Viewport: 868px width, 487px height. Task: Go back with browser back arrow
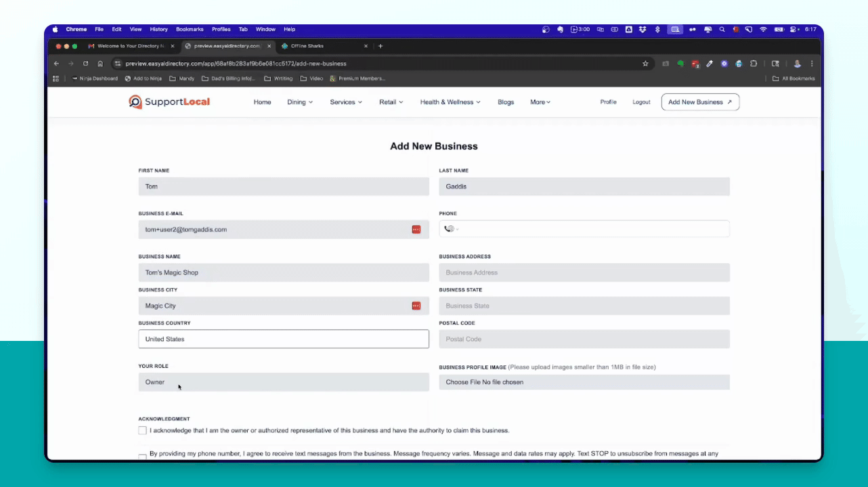[56, 64]
